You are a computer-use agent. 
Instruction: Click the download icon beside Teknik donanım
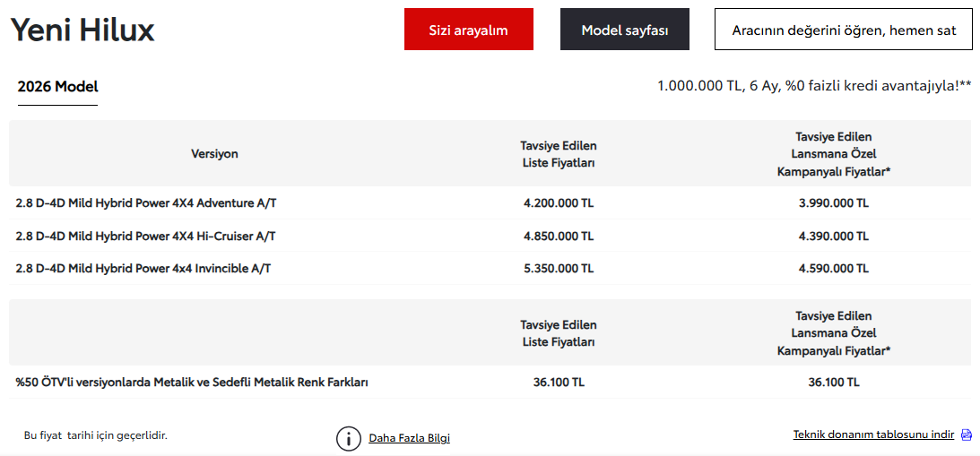967,434
